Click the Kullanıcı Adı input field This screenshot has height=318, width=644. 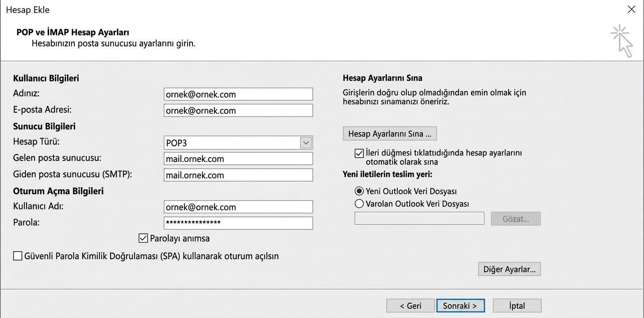click(238, 207)
